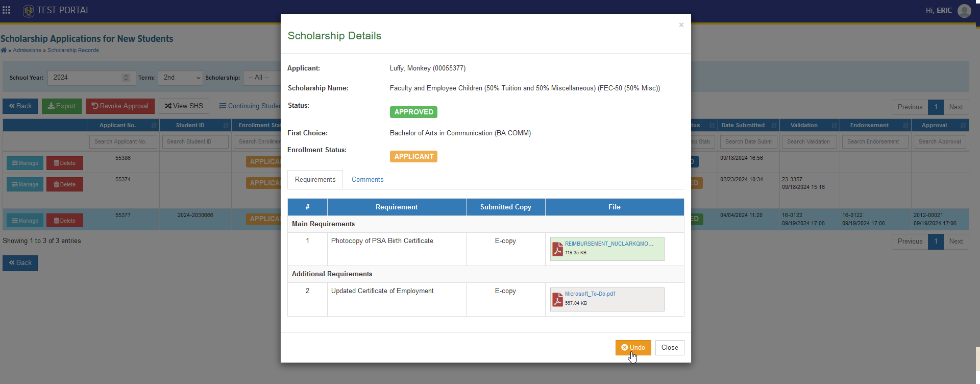
Task: Click Search Applicant No. field
Action: coord(123,142)
